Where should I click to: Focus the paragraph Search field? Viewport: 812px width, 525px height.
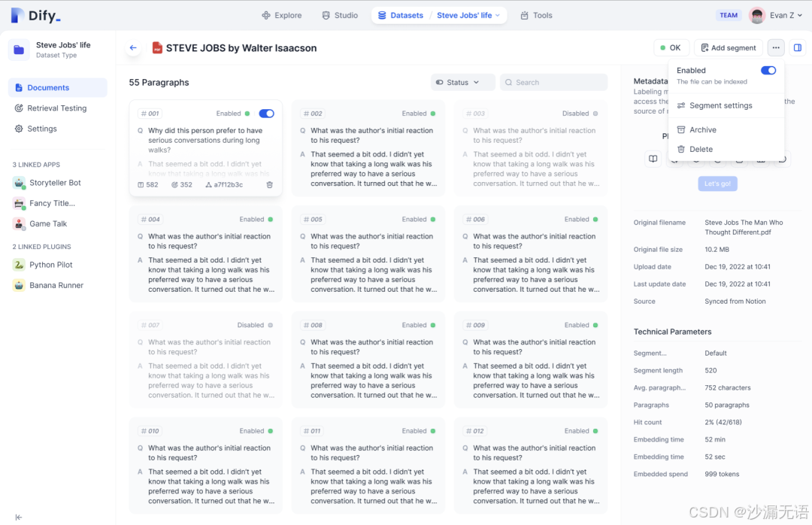pyautogui.click(x=553, y=82)
